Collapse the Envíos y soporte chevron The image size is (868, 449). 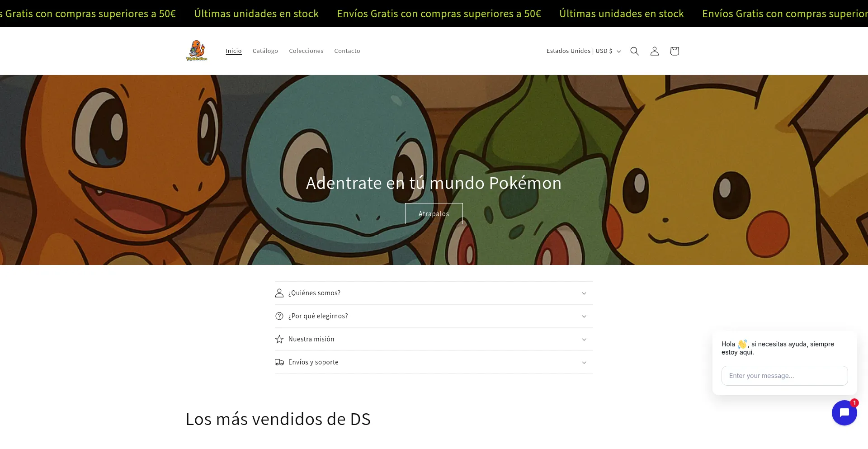pos(584,362)
